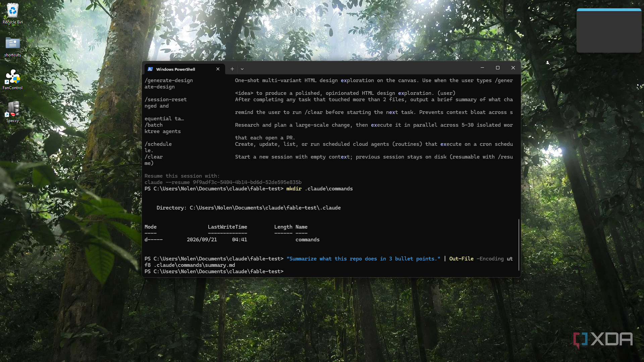Click the '.claude\commands\summary.md' path text
The image size is (644, 362).
(195, 265)
